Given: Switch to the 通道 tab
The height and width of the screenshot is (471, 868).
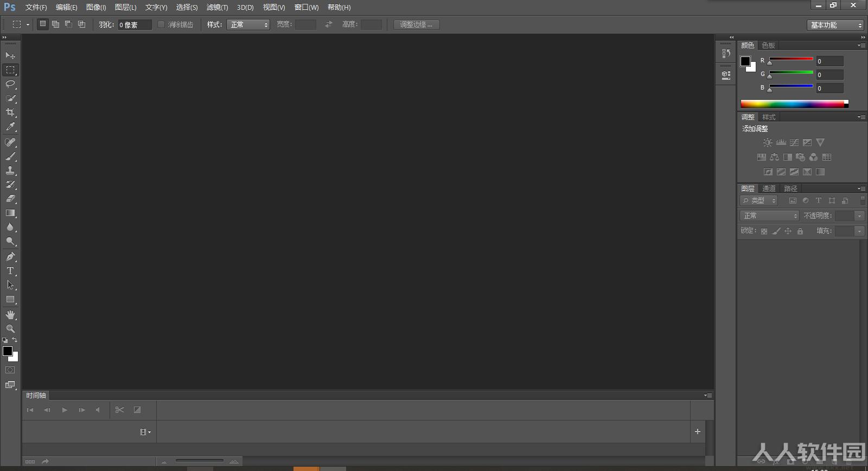Looking at the screenshot, I should [769, 189].
